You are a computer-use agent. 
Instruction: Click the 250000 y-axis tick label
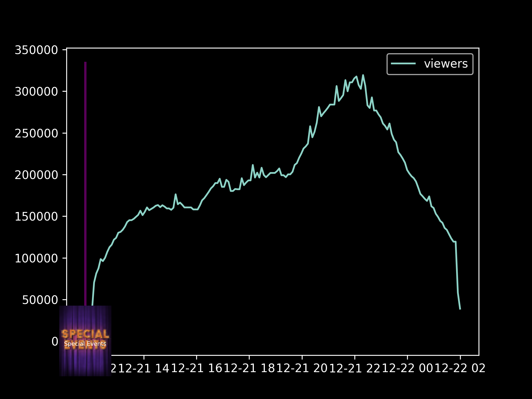36,133
